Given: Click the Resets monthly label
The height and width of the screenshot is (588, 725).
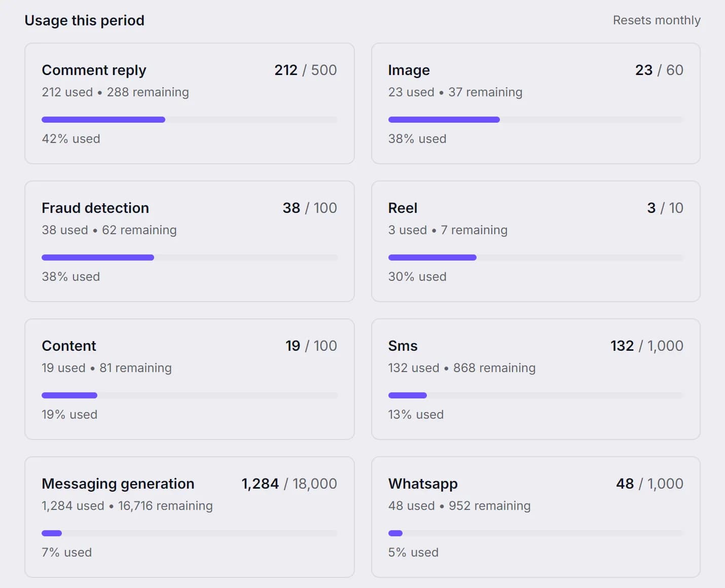Looking at the screenshot, I should 657,20.
